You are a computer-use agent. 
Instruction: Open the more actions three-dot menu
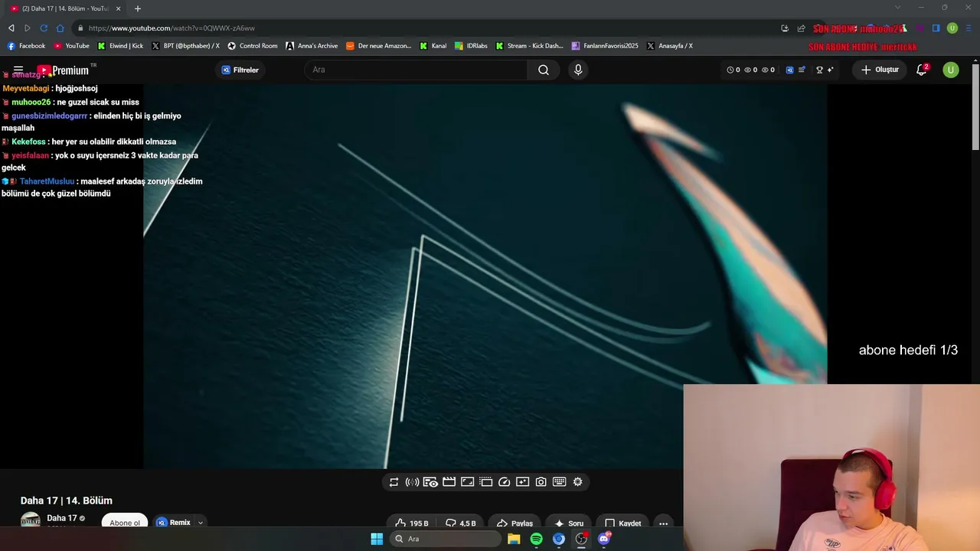click(x=664, y=523)
